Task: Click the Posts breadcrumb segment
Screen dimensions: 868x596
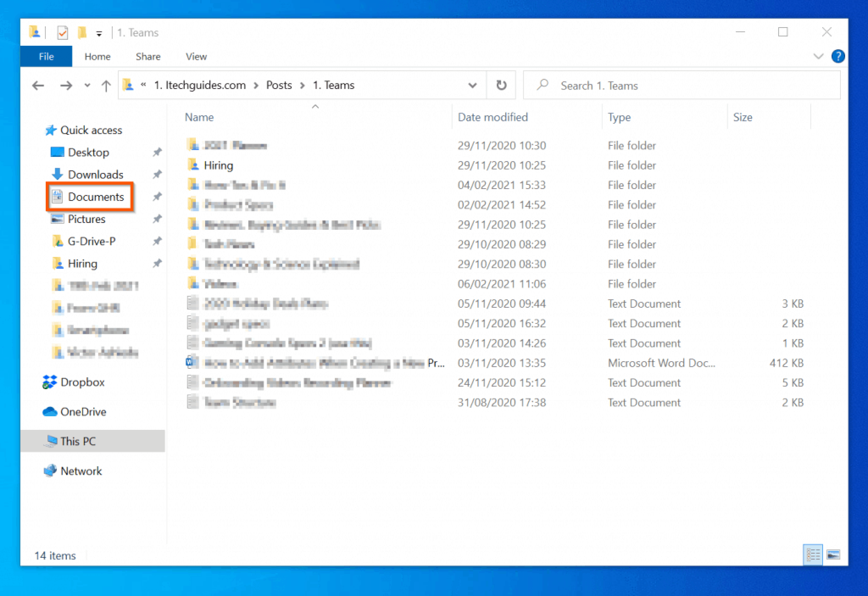Action: point(279,85)
